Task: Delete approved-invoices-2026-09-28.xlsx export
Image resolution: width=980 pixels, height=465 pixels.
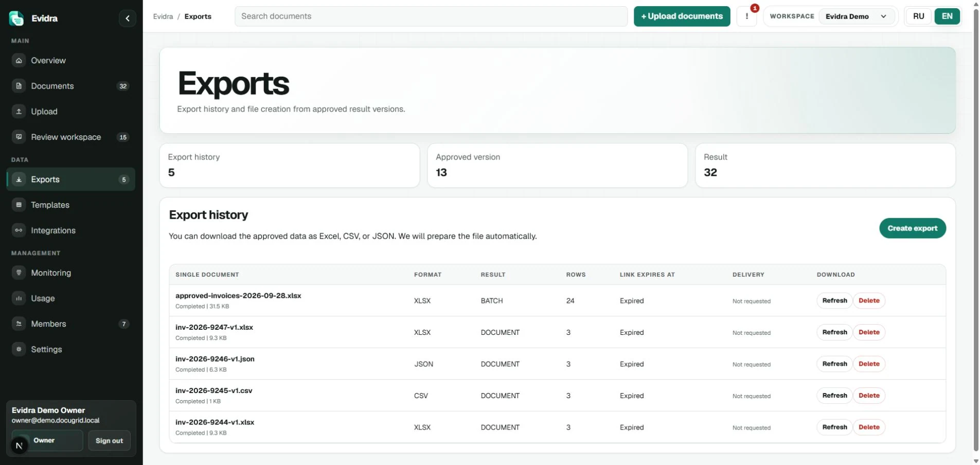Action: [x=869, y=300]
